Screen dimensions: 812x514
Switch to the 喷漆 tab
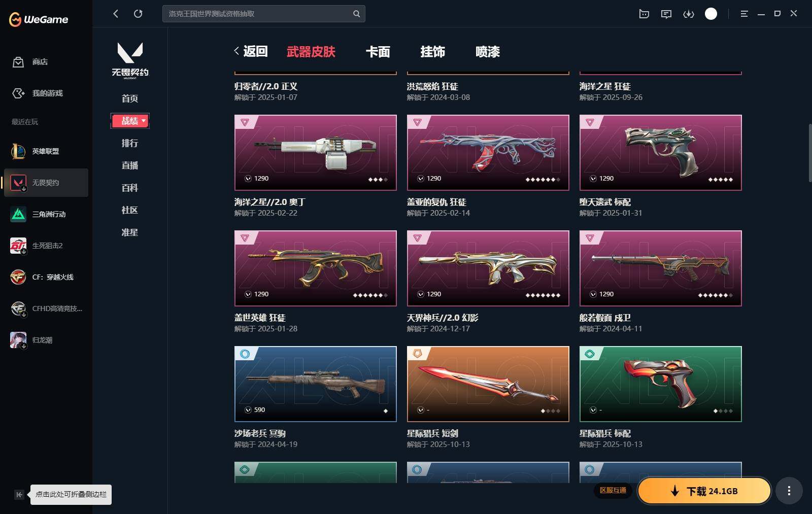(x=487, y=52)
